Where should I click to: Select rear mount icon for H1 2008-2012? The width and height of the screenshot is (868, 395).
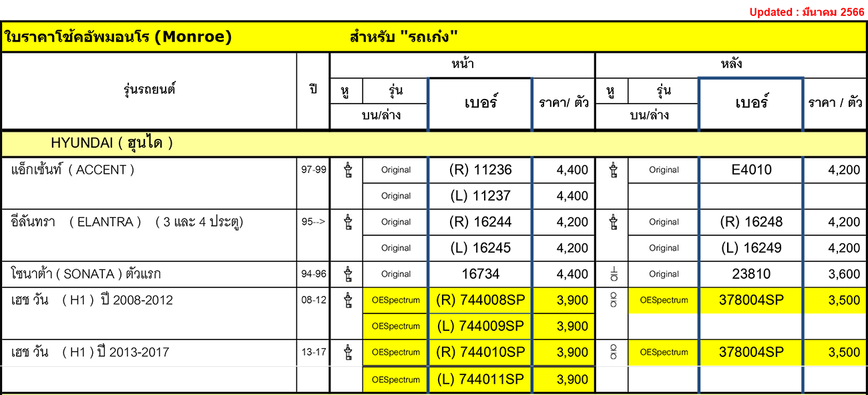613,300
